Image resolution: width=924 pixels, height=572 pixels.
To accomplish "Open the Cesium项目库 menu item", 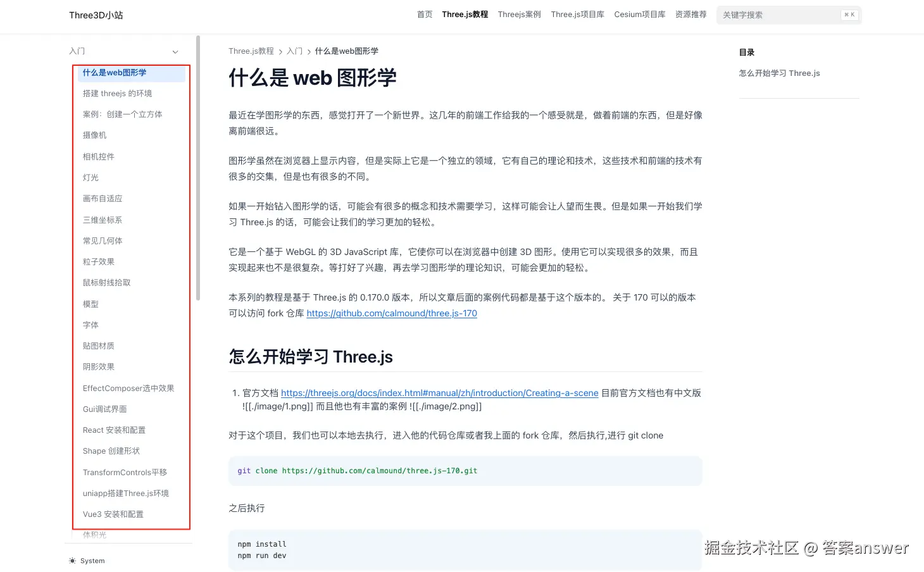I will coord(640,15).
